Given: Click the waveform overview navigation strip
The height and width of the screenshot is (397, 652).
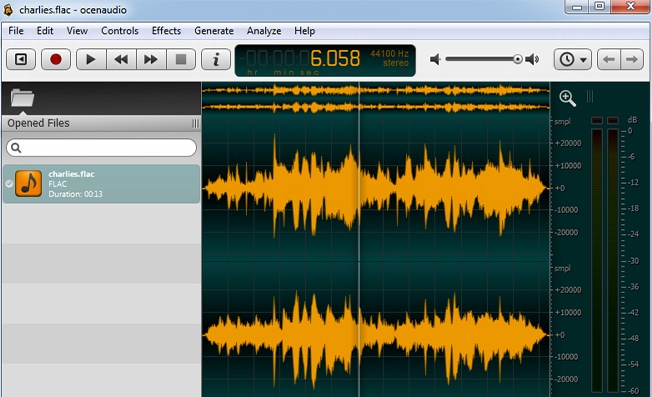Looking at the screenshot, I should tap(376, 98).
